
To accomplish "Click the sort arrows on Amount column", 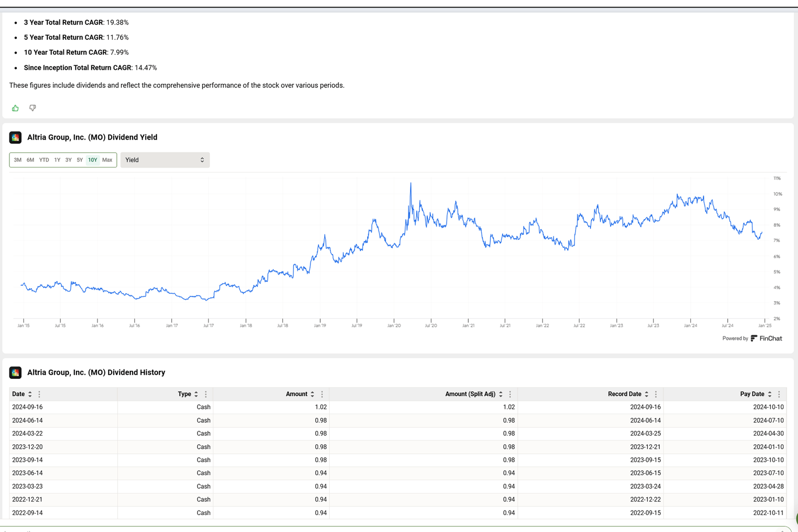I will 313,394.
